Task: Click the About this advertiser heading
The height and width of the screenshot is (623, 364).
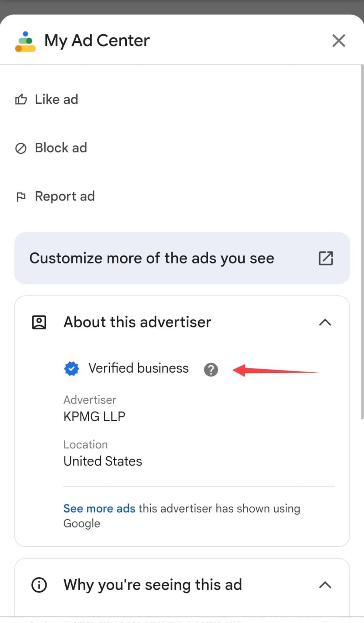Action: (137, 322)
